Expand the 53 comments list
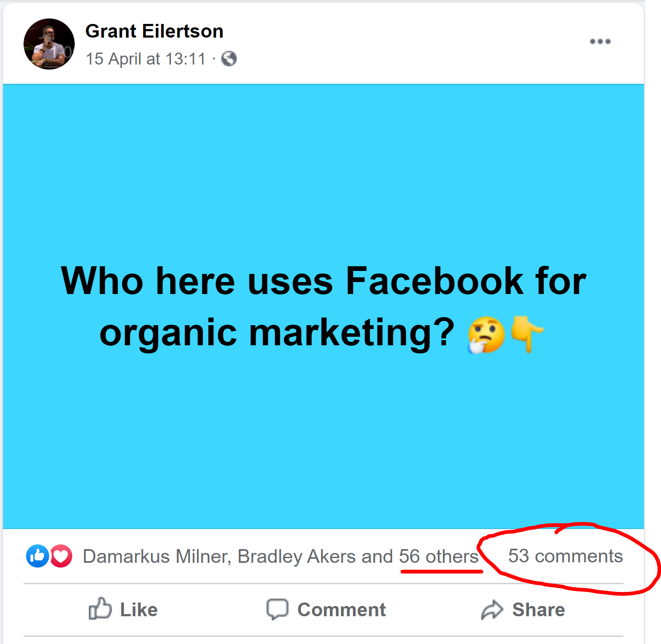The image size is (661, 644). (565, 556)
